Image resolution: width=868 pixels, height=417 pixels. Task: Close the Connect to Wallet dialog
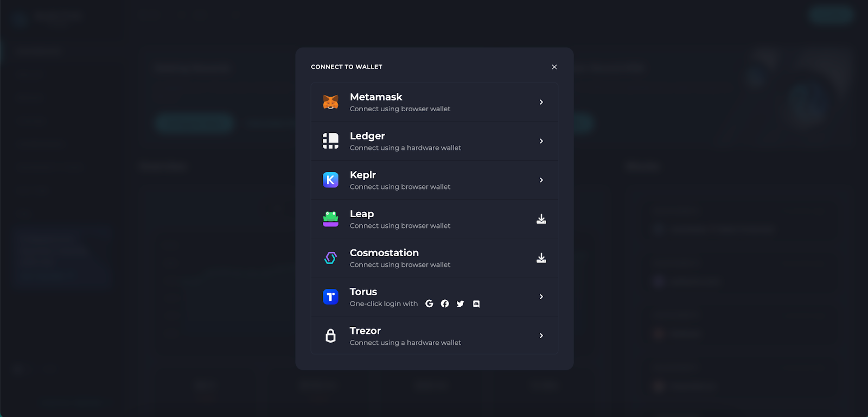click(x=554, y=67)
